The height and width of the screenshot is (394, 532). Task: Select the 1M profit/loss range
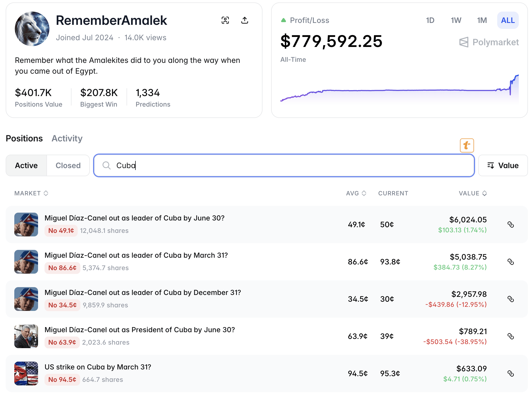click(482, 20)
